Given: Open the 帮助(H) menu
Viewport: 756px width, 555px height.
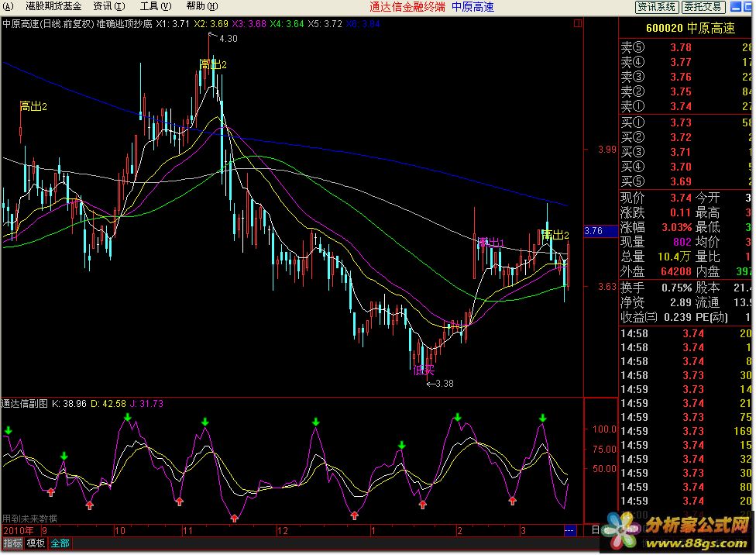Looking at the screenshot, I should 202,6.
